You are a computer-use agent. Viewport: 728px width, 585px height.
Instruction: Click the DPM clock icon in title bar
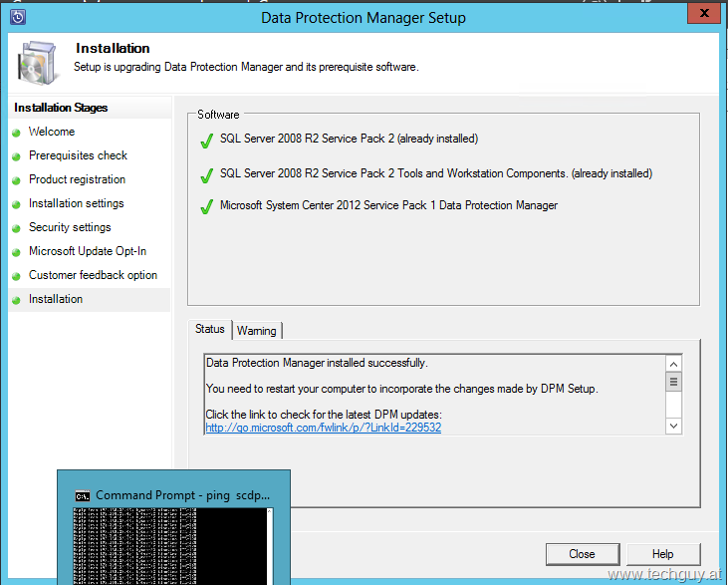18,17
